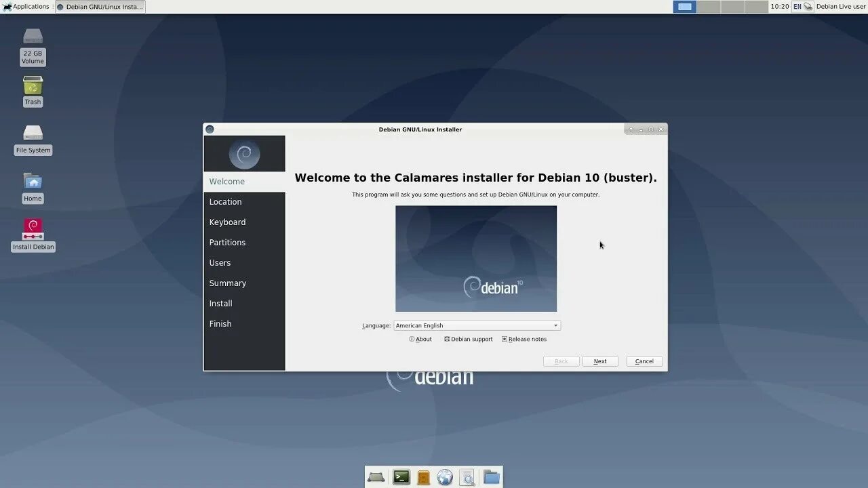Click the Cancel button
Viewport: 868px width, 488px height.
tap(644, 361)
